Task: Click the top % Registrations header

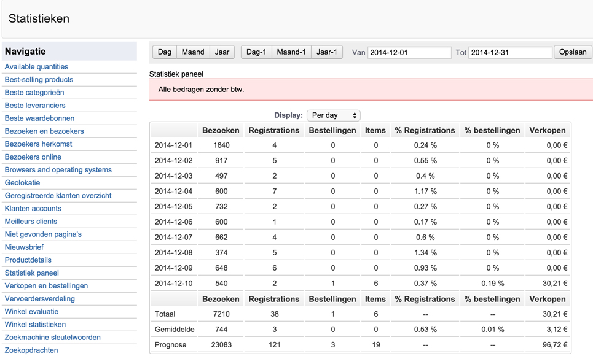Action: (425, 130)
